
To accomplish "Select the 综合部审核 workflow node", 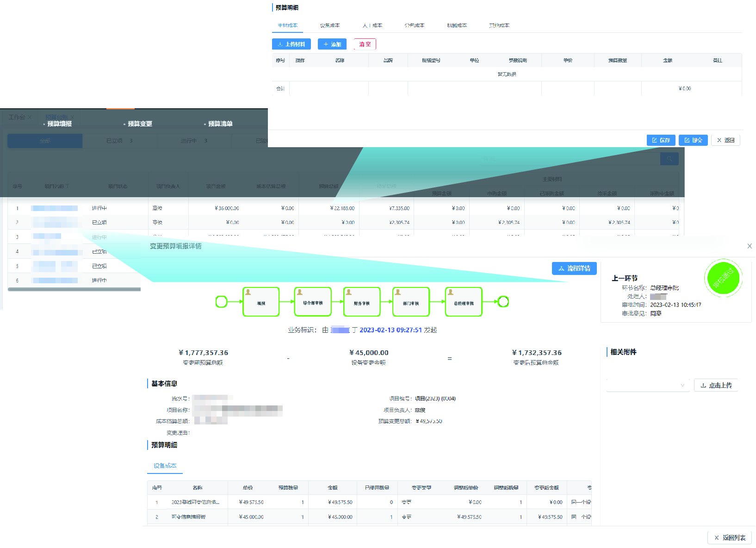I will (x=313, y=302).
